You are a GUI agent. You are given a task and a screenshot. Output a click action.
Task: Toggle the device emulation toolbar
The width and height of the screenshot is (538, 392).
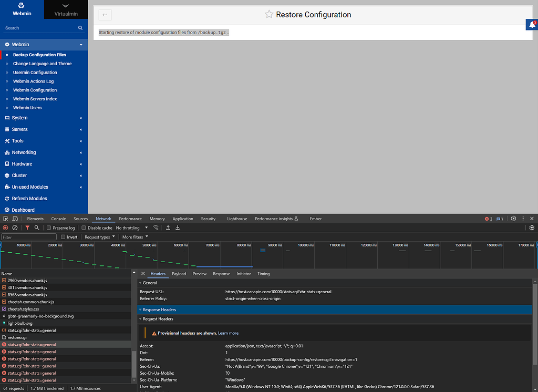click(x=15, y=219)
